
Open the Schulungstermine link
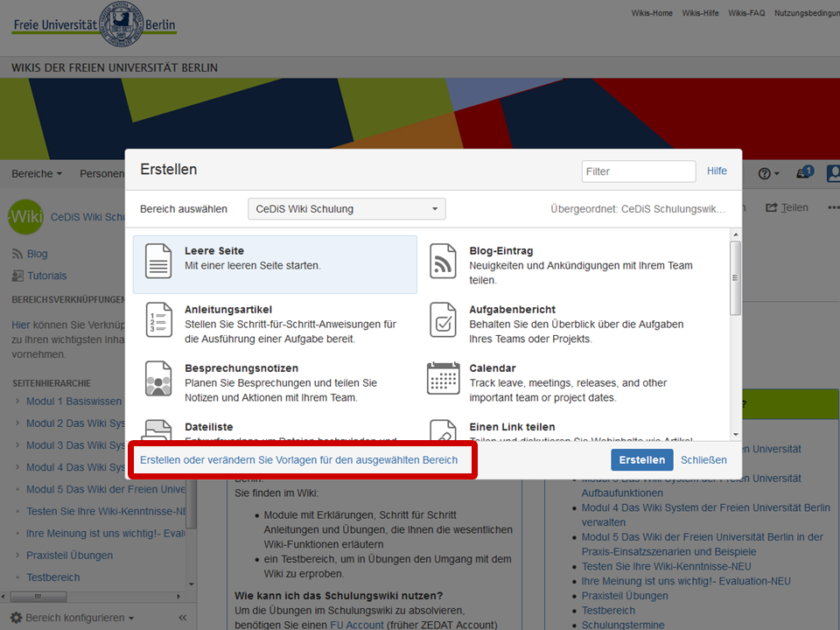pyautogui.click(x=623, y=625)
